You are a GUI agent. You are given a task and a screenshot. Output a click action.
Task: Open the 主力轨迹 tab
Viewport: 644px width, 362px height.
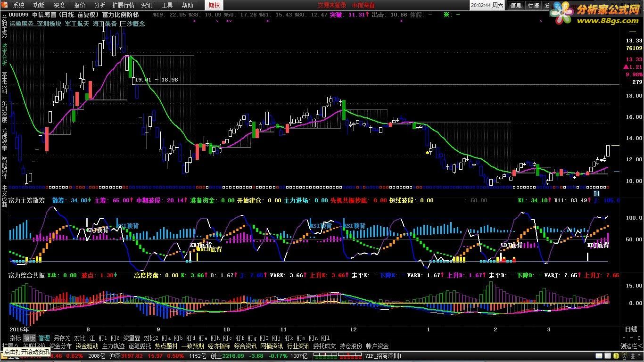(113, 346)
